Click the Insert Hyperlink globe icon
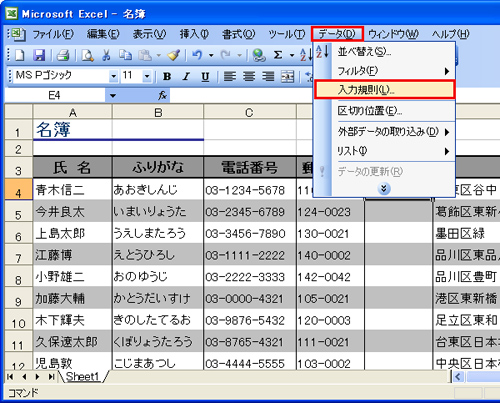 pos(259,55)
